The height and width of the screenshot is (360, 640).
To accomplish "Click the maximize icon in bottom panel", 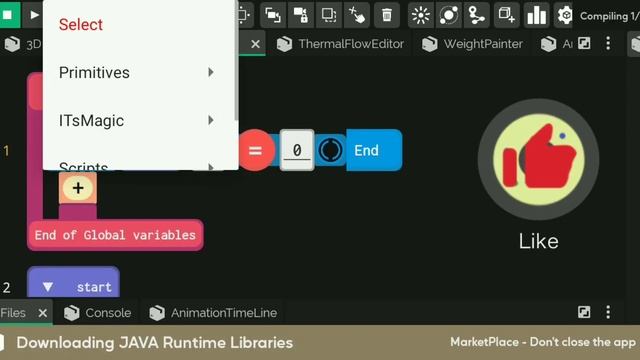I will [x=584, y=312].
